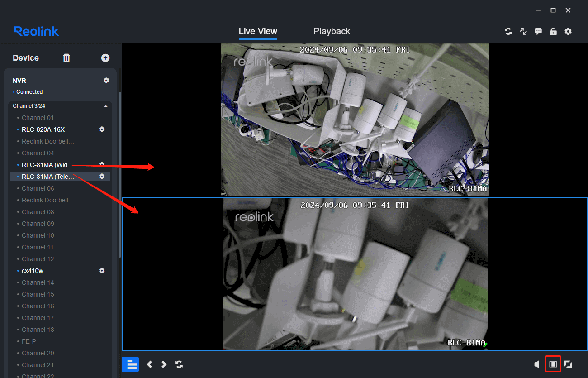Select second Reolink Doorbell… entry below Channel 06
This screenshot has width=588, height=378.
48,200
